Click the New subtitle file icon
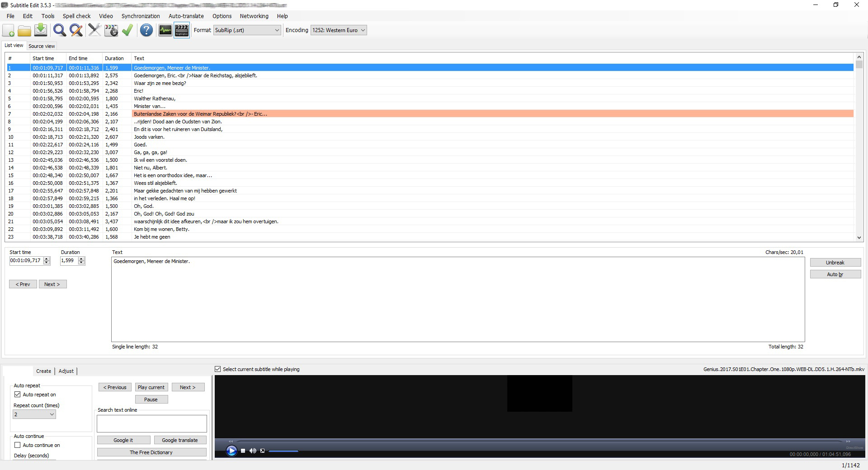 click(9, 30)
